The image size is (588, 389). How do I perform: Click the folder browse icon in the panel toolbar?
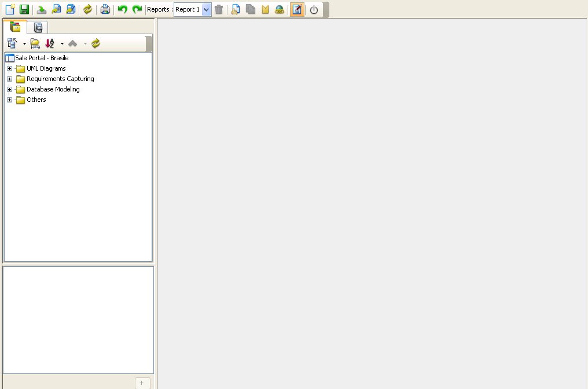click(35, 43)
